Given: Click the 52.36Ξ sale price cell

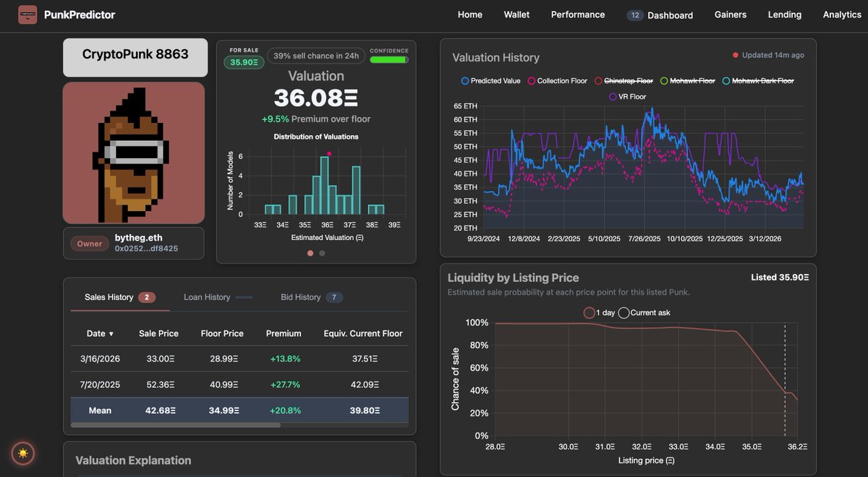Looking at the screenshot, I should point(161,384).
